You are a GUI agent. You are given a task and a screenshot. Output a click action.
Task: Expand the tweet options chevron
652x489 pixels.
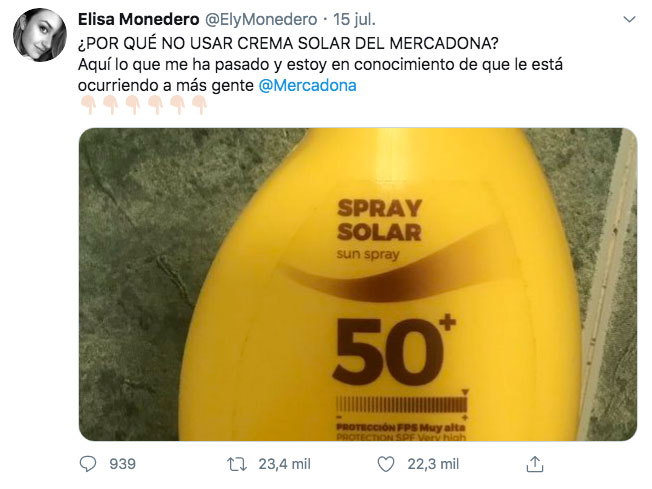[x=630, y=20]
